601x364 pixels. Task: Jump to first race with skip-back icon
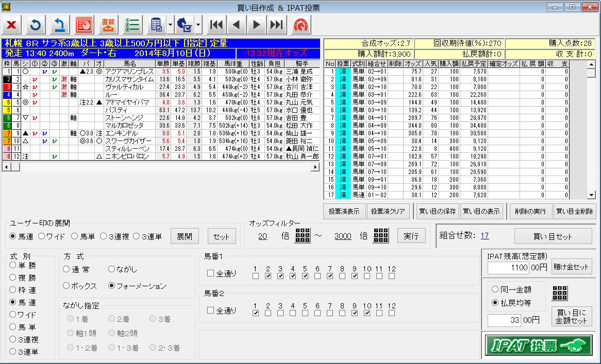tap(216, 25)
